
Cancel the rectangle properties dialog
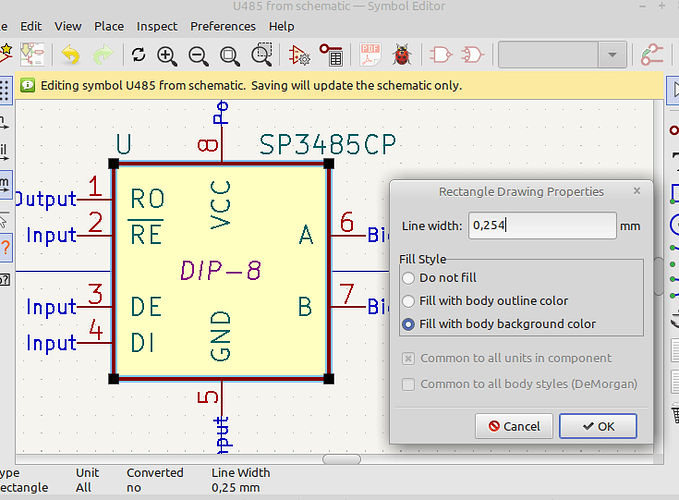(514, 426)
